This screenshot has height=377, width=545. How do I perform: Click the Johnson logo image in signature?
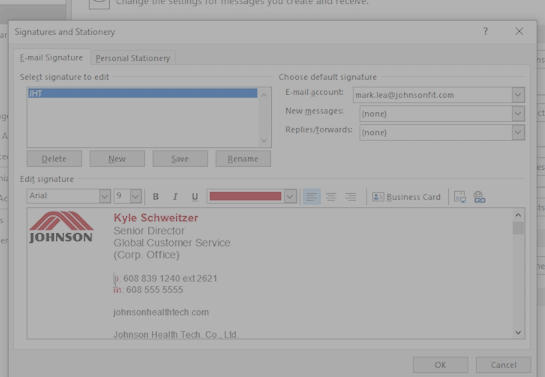pyautogui.click(x=61, y=227)
